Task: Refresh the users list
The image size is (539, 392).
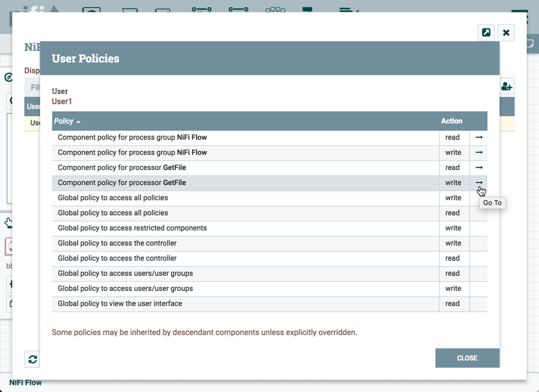Action: click(33, 359)
